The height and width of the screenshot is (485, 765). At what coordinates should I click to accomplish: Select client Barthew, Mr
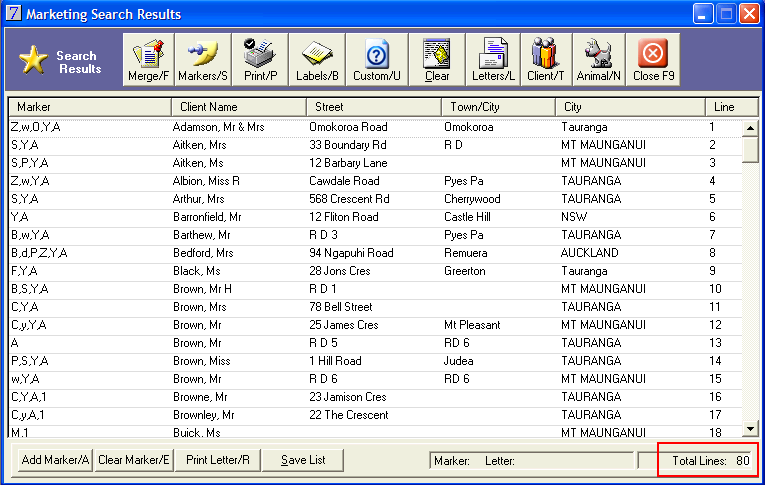201,236
